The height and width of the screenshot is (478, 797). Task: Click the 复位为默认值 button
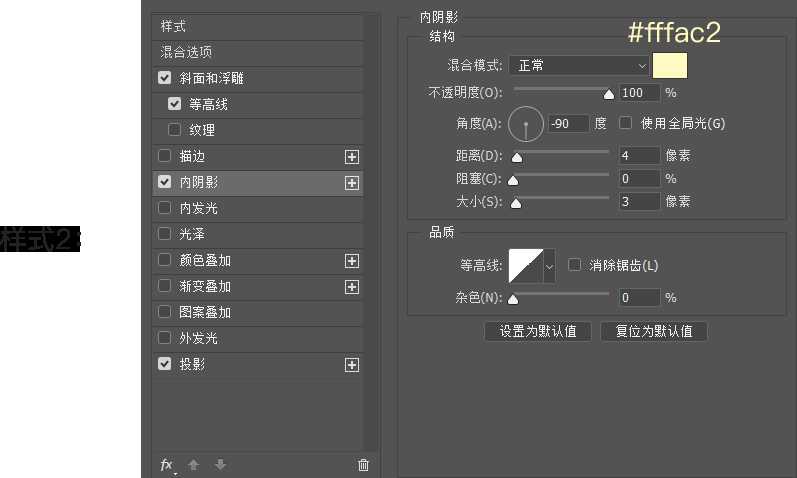[x=654, y=331]
